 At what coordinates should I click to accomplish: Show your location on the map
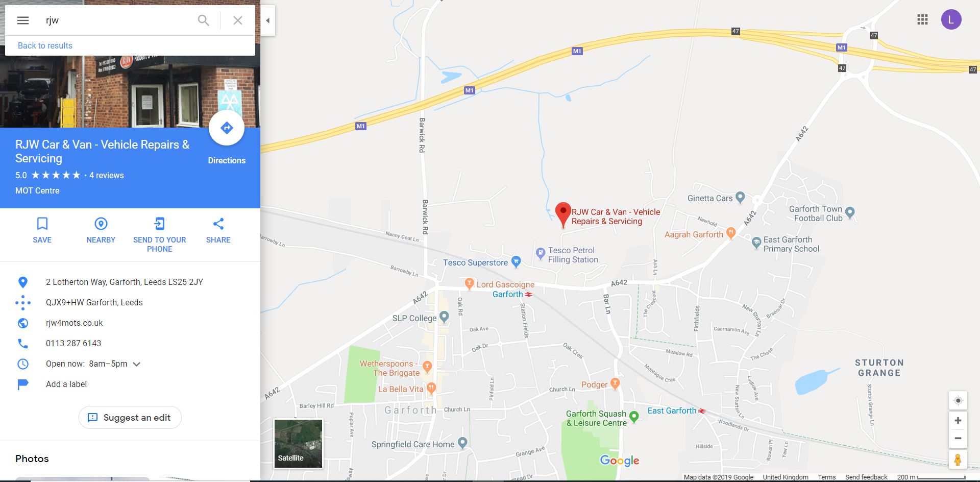(x=958, y=400)
